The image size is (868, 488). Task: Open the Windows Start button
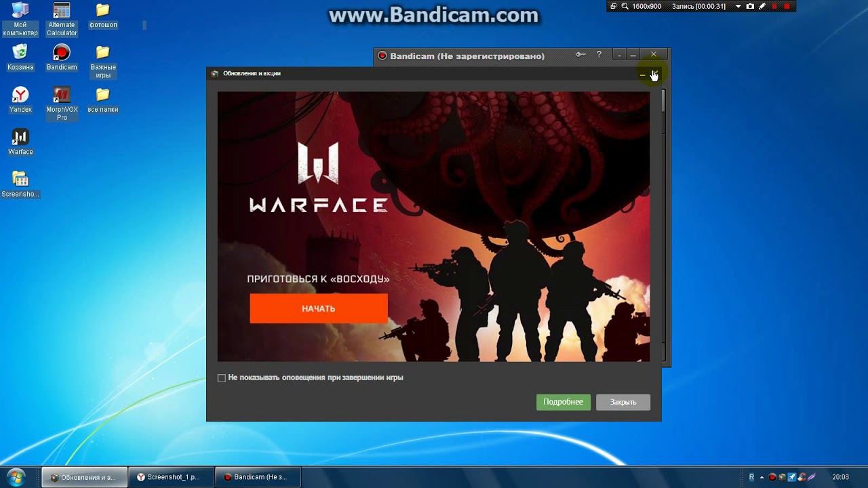pyautogui.click(x=15, y=477)
